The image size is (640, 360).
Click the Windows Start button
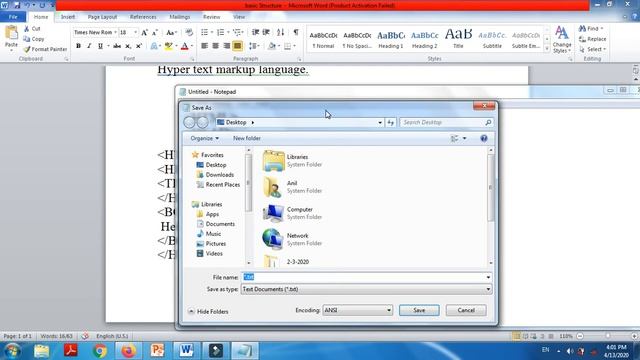tap(12, 351)
